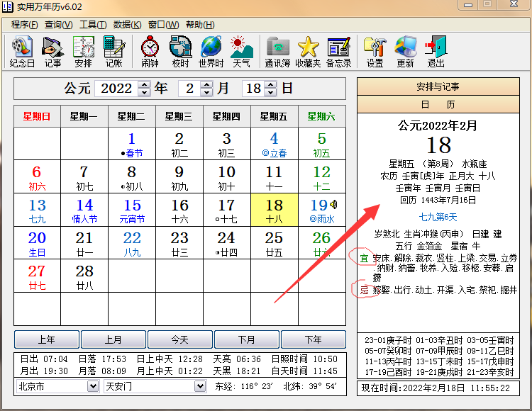This screenshot has width=532, height=411.
Task: Click the 校时 time sync icon
Action: (x=180, y=51)
